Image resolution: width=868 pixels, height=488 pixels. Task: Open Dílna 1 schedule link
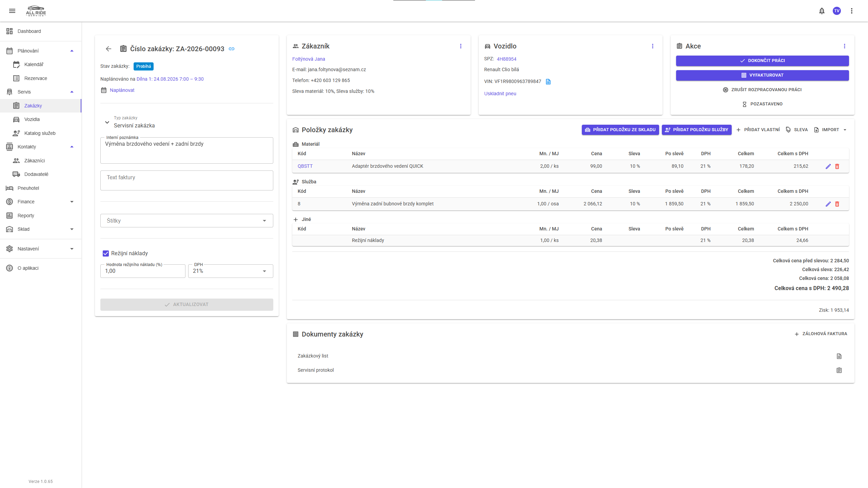pos(170,79)
